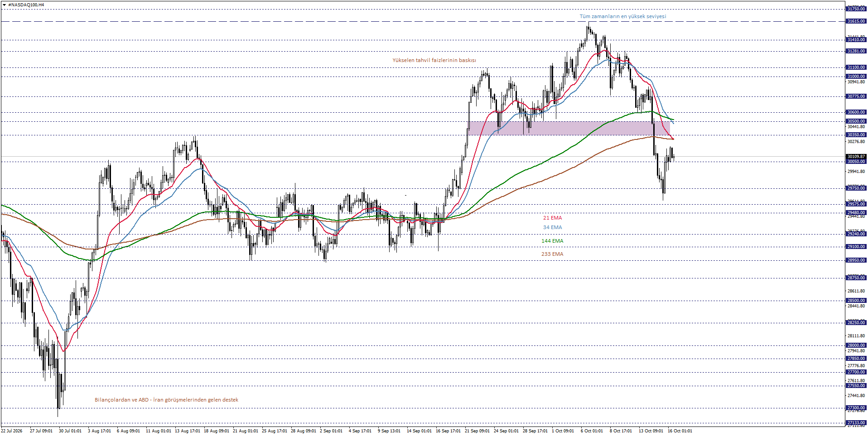868x436 pixels.
Task: Click the 31000.00 price level tag
Action: click(x=856, y=77)
